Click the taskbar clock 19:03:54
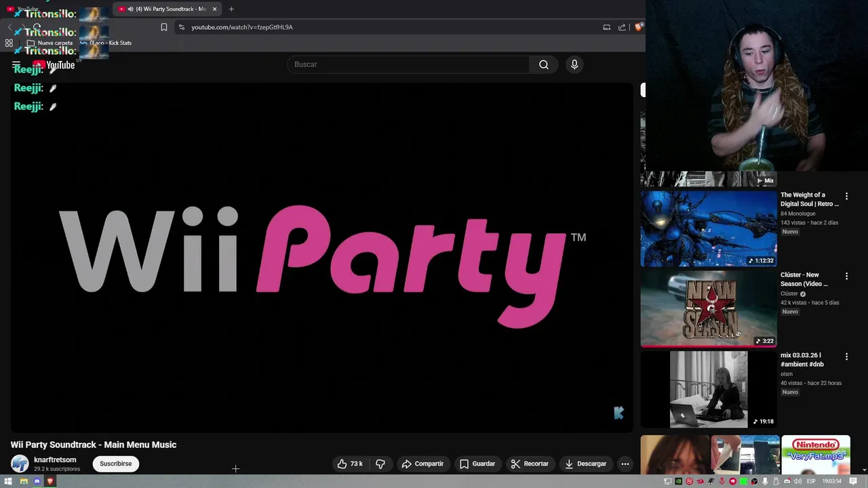This screenshot has width=868, height=488. point(832,481)
